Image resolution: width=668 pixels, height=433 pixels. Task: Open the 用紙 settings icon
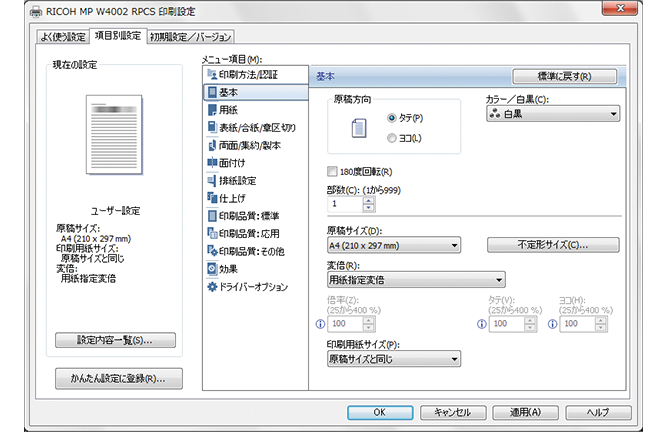(211, 110)
